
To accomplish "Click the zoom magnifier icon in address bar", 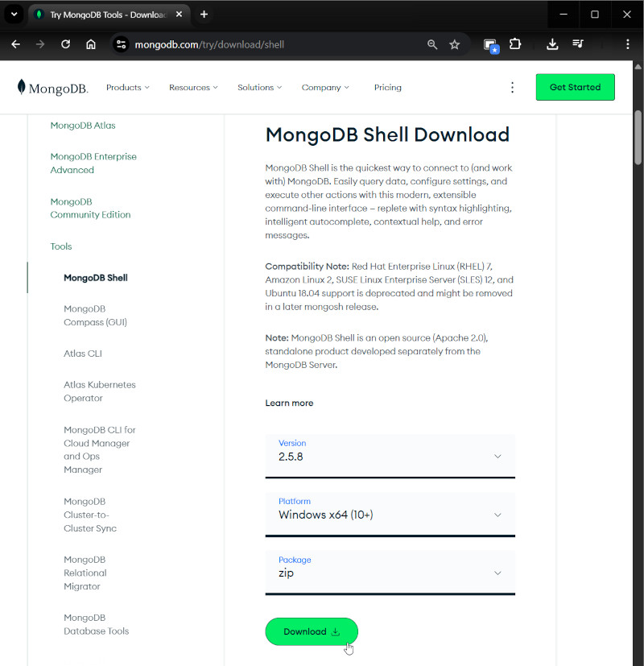I will click(432, 44).
